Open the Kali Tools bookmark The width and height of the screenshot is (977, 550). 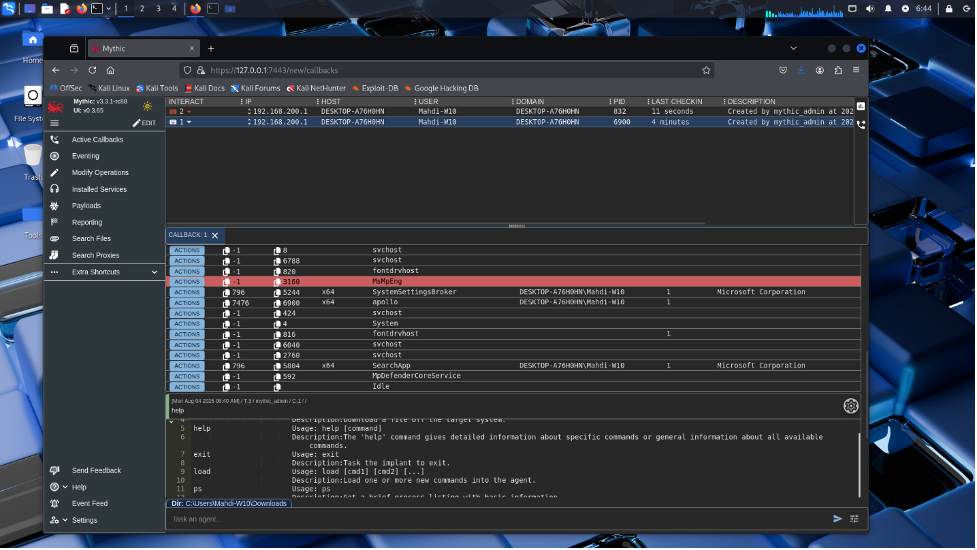(157, 88)
